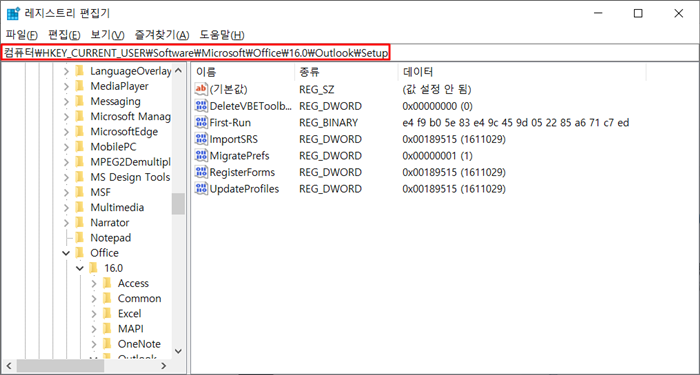Image resolution: width=700 pixels, height=375 pixels.
Task: Sort values by the 데이터 column header
Action: (522, 71)
